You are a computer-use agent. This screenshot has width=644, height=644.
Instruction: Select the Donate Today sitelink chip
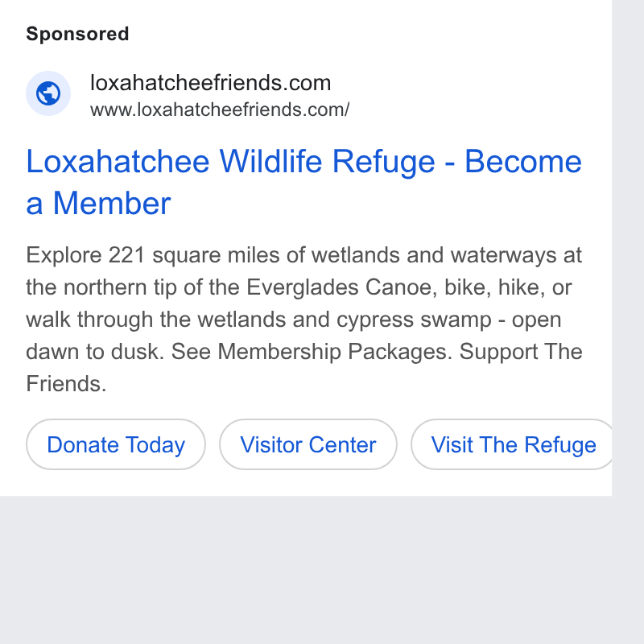tap(116, 444)
